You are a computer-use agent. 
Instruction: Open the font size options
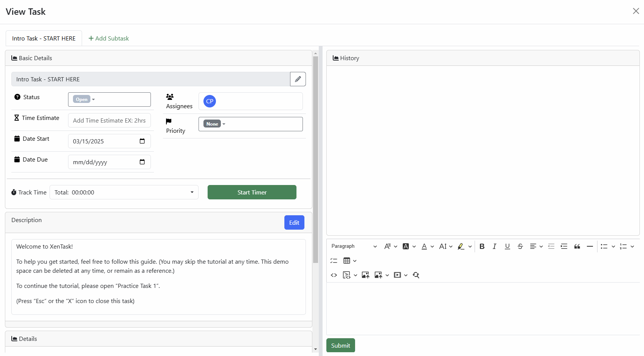click(446, 246)
